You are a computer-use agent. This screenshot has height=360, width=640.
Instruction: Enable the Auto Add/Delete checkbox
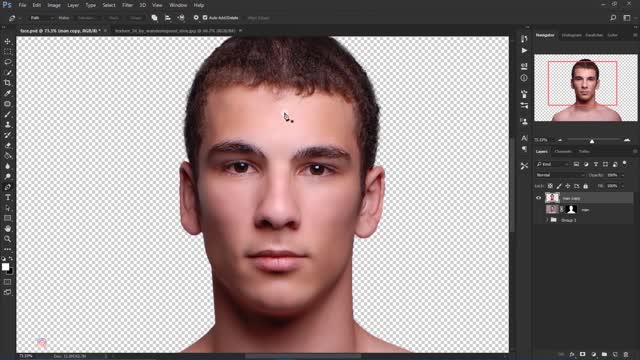[205, 18]
